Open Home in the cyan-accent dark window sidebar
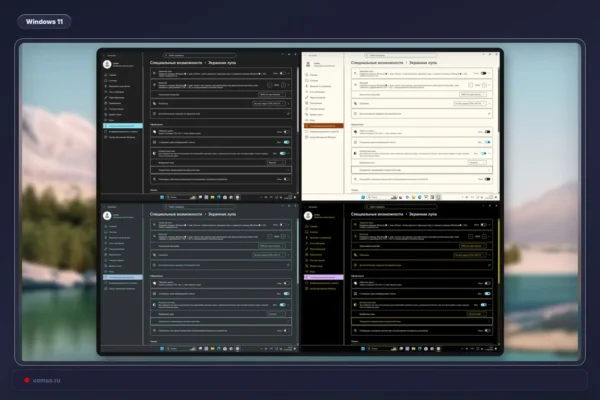The image size is (600, 400). coord(111,75)
